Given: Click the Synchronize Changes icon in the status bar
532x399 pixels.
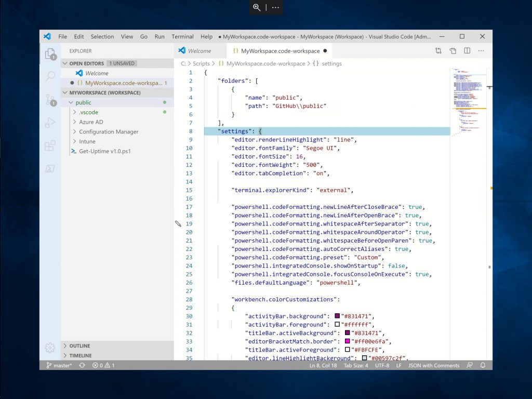Looking at the screenshot, I should click(82, 365).
